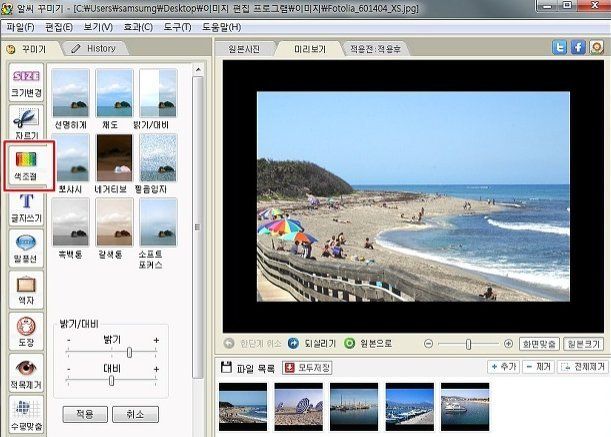The width and height of the screenshot is (611, 437).
Task: Open the 편집(E) menu
Action: pyautogui.click(x=59, y=27)
